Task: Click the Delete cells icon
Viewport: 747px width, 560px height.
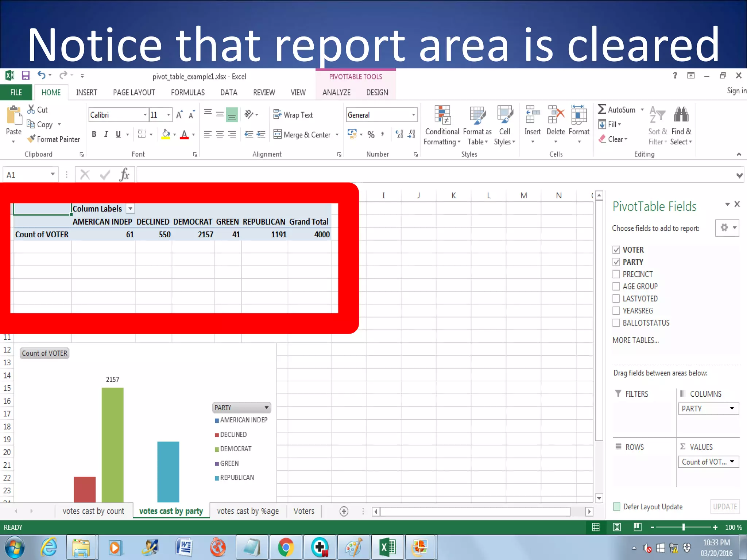Action: pos(556,115)
